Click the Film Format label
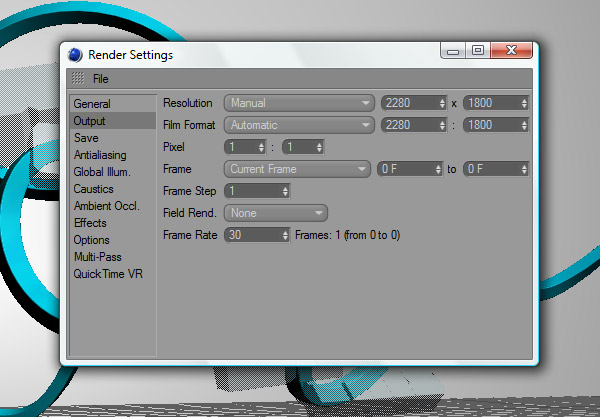Viewport: 600px width, 417px height. [x=189, y=125]
